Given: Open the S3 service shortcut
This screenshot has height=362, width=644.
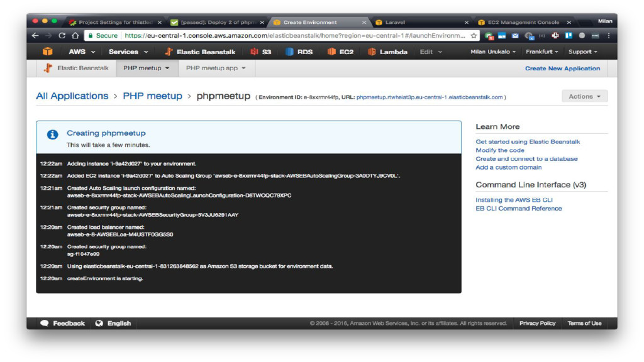Looking at the screenshot, I should 261,52.
